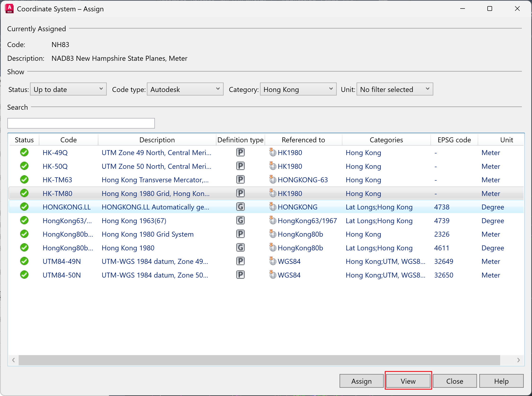This screenshot has width=532, height=396.
Task: Click green checkmark on UTM84-50N row
Action: click(x=24, y=275)
